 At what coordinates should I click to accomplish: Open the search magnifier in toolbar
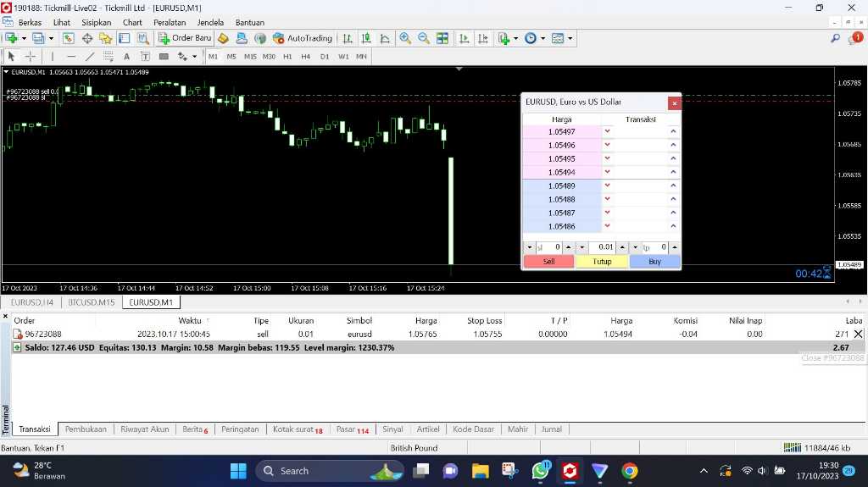point(835,38)
